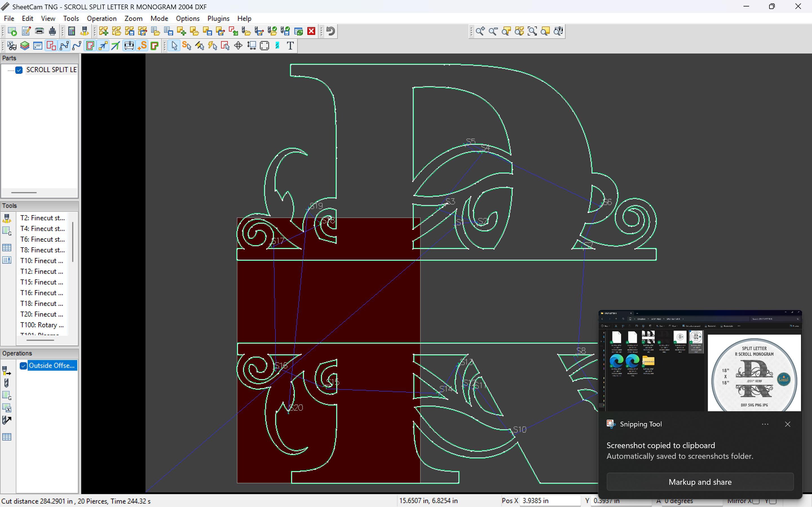The height and width of the screenshot is (507, 812).
Task: Uncheck the SCROLL SPLIT LE part checkbox
Action: pos(19,70)
